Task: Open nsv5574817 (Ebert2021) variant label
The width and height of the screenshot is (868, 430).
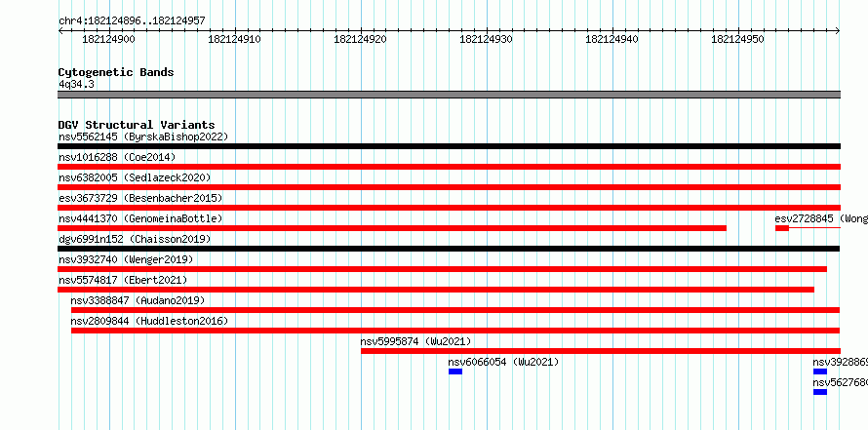Action: (123, 280)
